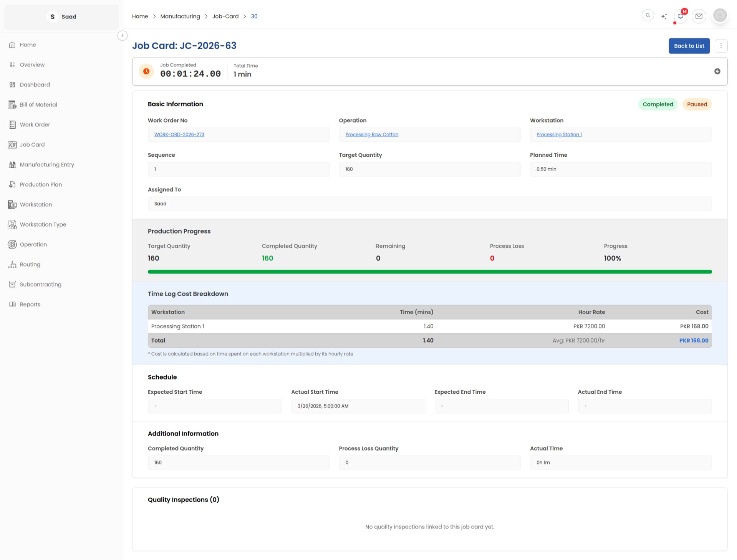Image resolution: width=737 pixels, height=560 pixels.
Task: Follow the Processing Station 1 workstation link
Action: 559,134
